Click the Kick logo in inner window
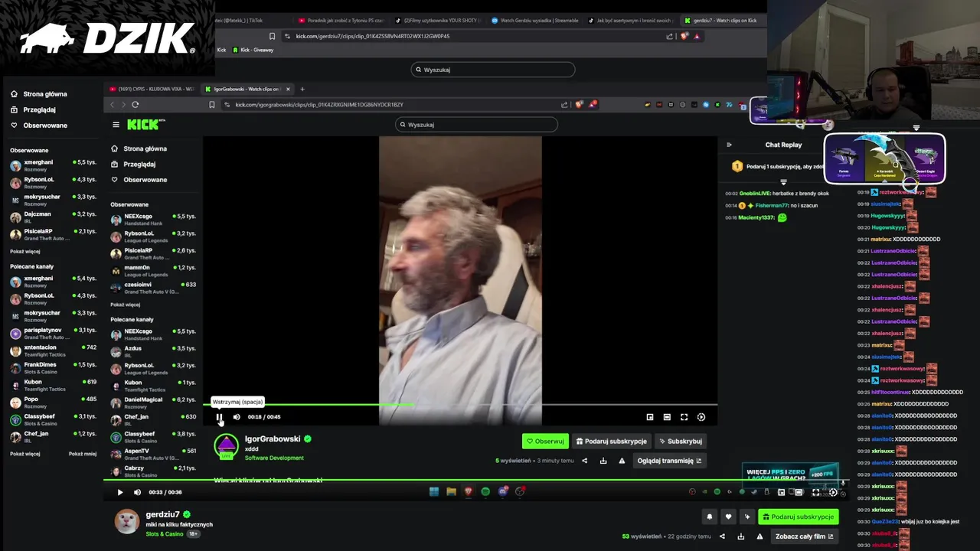This screenshot has height=551, width=980. (x=145, y=124)
